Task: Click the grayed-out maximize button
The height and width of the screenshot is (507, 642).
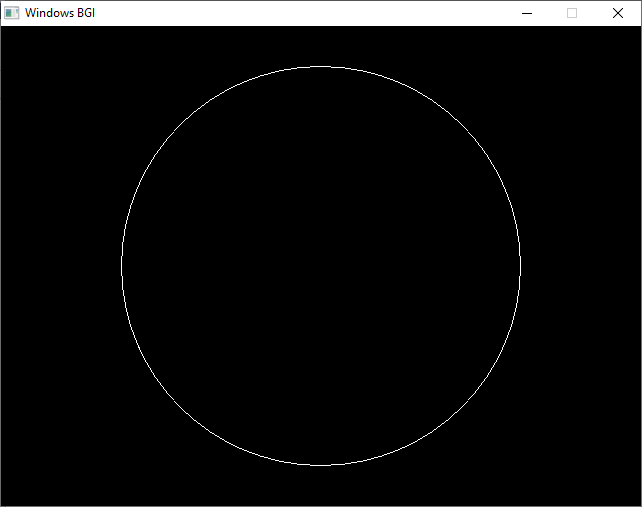Action: click(x=572, y=13)
